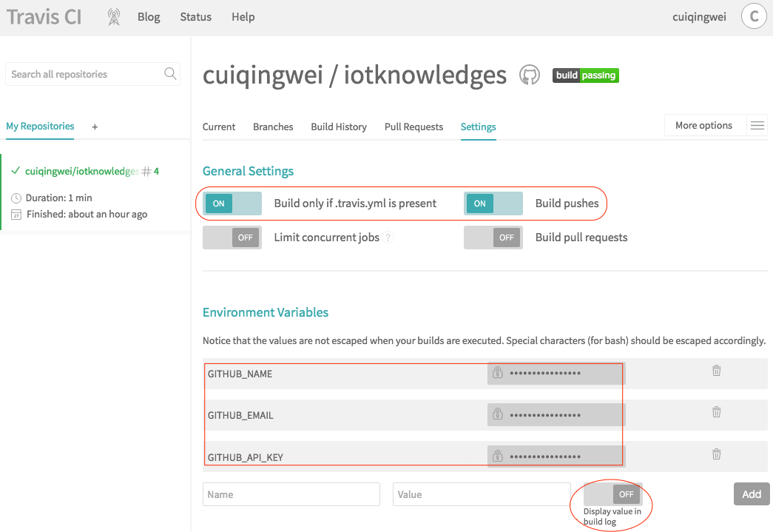This screenshot has width=773, height=532.
Task: Remove GITHUB_API_KEY using trash icon
Action: click(x=716, y=454)
